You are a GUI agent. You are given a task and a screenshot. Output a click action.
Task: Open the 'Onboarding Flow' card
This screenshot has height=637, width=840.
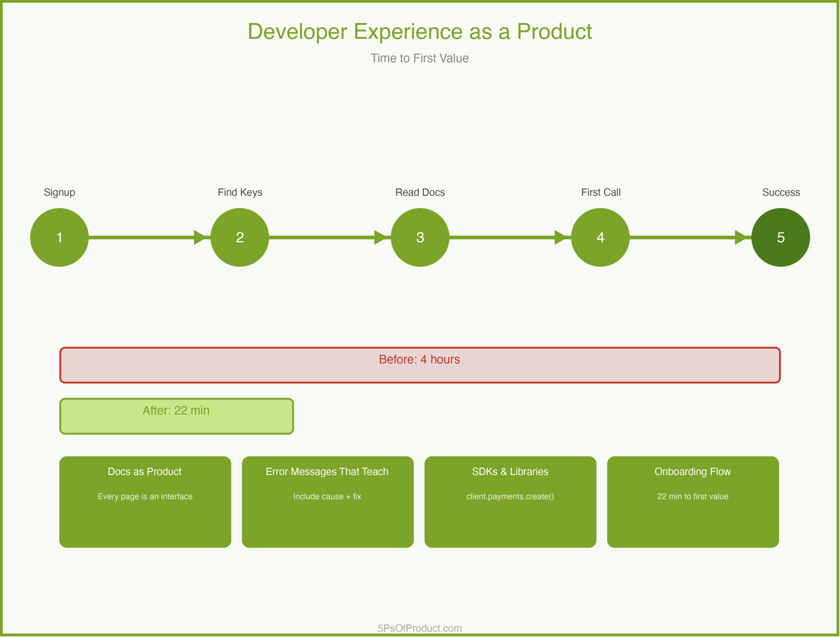point(693,501)
